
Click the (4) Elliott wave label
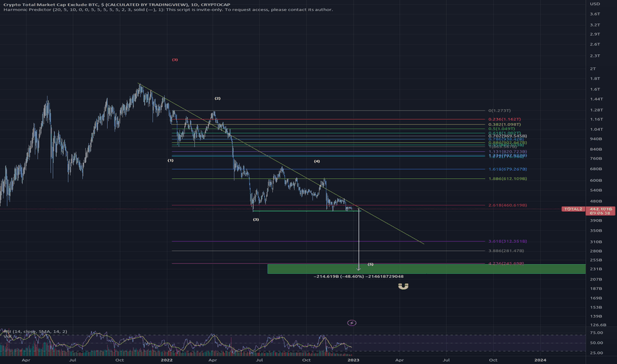316,161
